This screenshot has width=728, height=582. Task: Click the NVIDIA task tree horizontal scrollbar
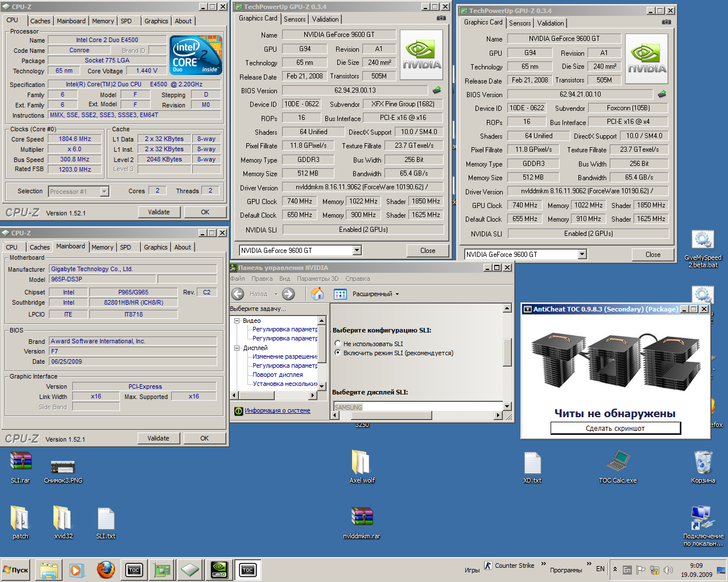[274, 395]
